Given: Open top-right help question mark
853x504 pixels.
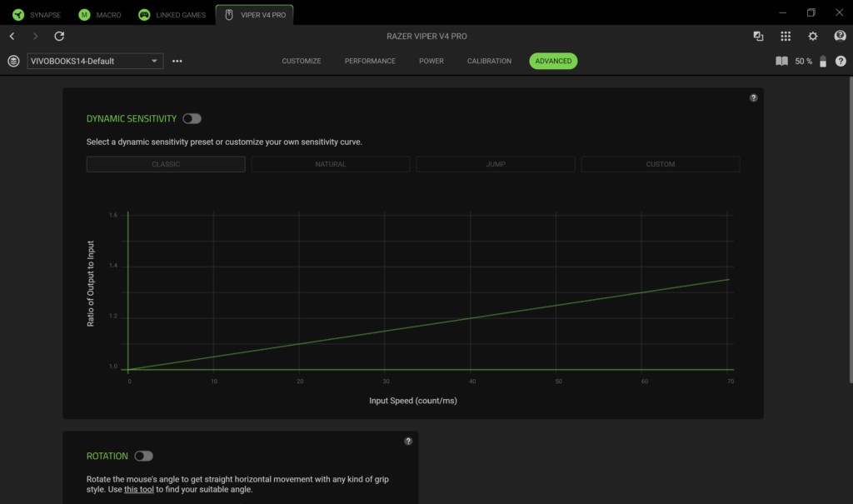Looking at the screenshot, I should [841, 61].
